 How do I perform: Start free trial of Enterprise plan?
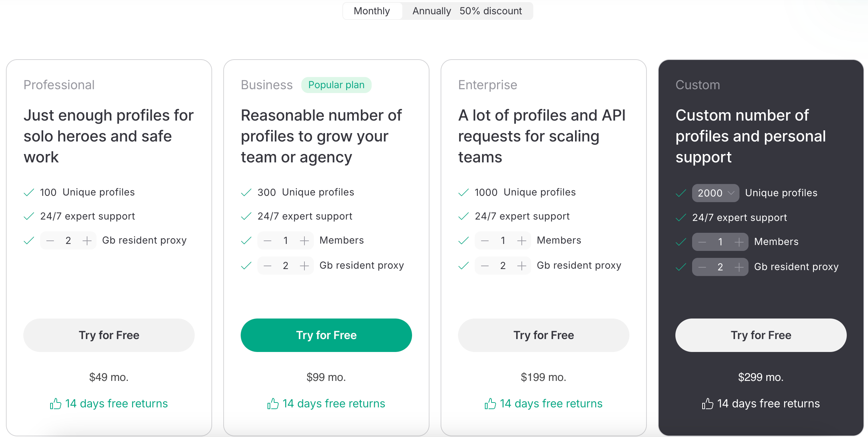(543, 335)
